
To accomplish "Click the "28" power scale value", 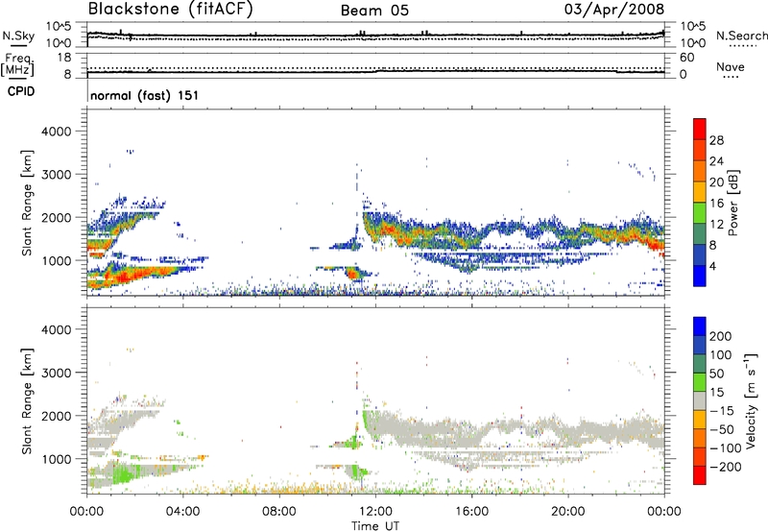I will pos(716,140).
